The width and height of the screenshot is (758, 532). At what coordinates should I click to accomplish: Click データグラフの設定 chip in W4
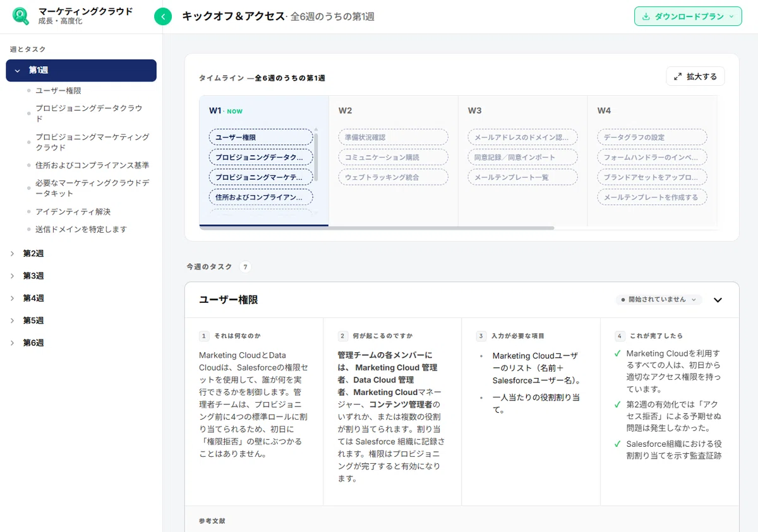click(x=652, y=137)
